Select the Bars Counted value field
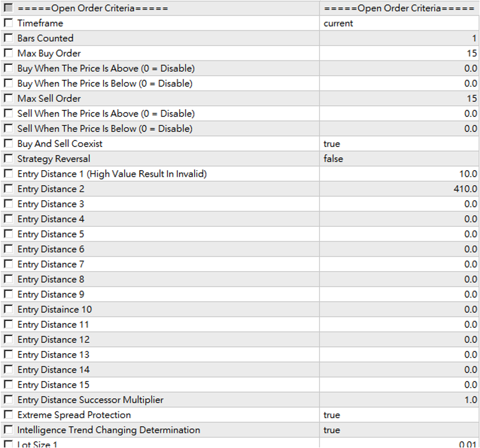Screen dimensions: 480x448 coord(399,38)
